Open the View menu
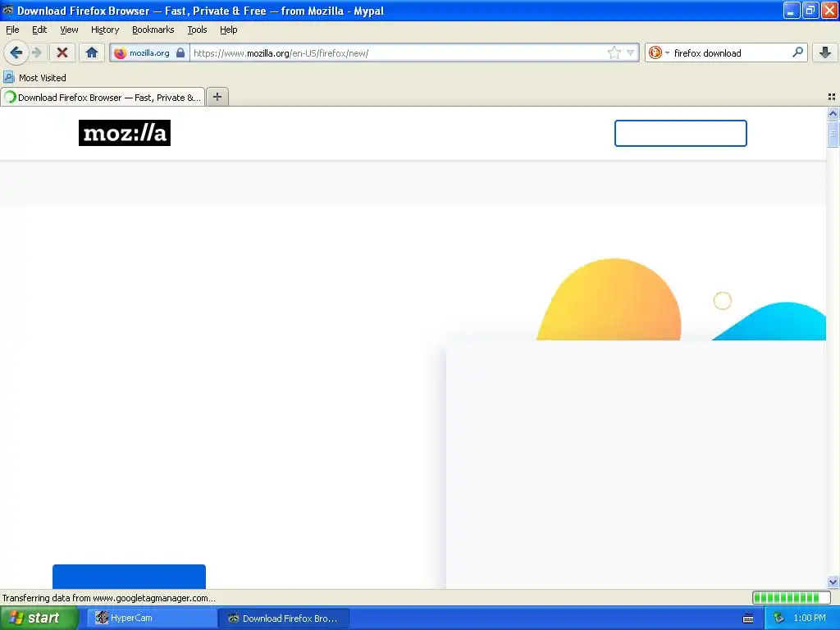Screen dimensions: 840x630 [69, 30]
